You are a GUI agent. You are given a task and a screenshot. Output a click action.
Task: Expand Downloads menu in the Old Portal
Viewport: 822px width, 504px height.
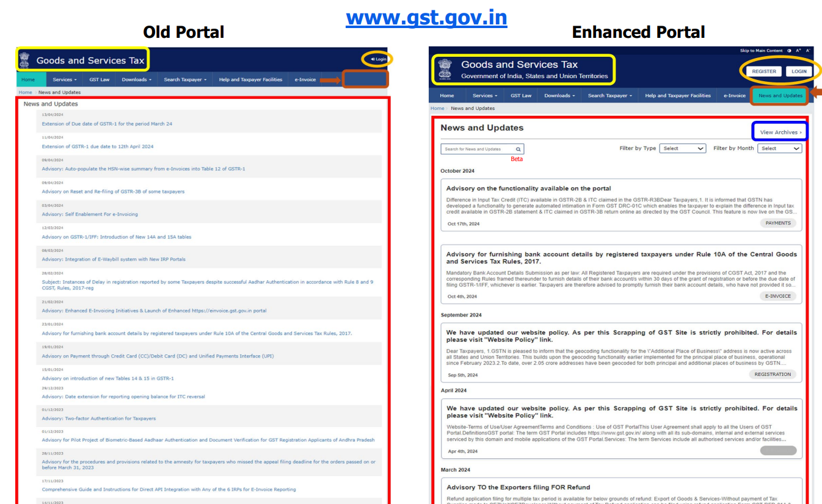coord(136,79)
